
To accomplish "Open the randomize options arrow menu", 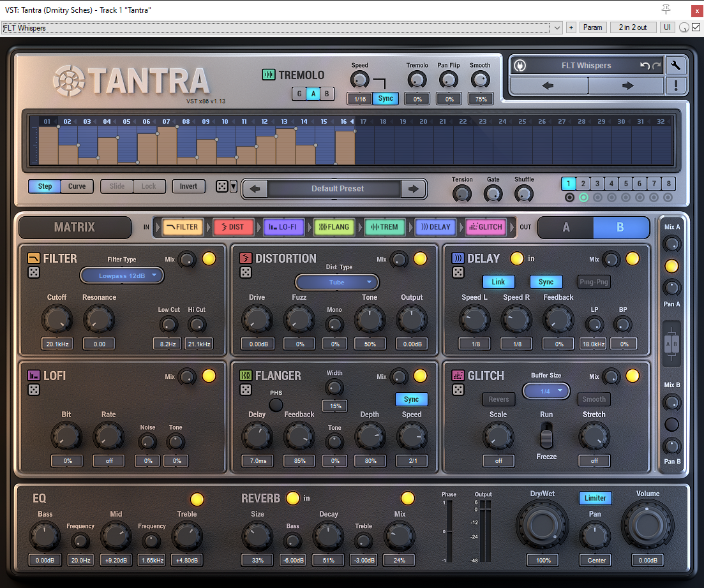I will coord(234,186).
